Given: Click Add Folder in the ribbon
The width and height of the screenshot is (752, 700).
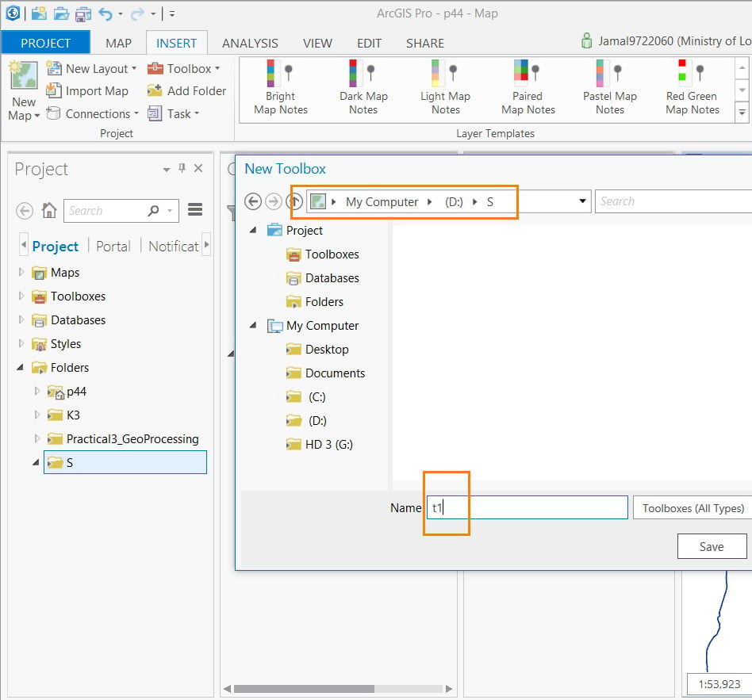Looking at the screenshot, I should click(186, 90).
